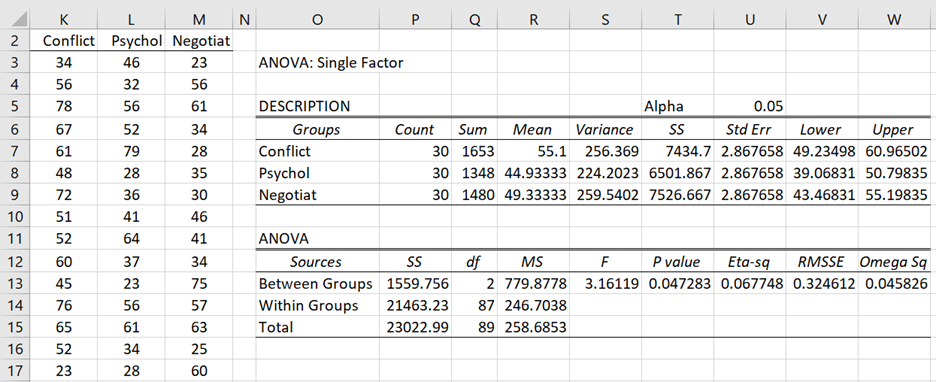Select the Negotiat column heading cell
The height and width of the screenshot is (382, 936).
point(199,41)
